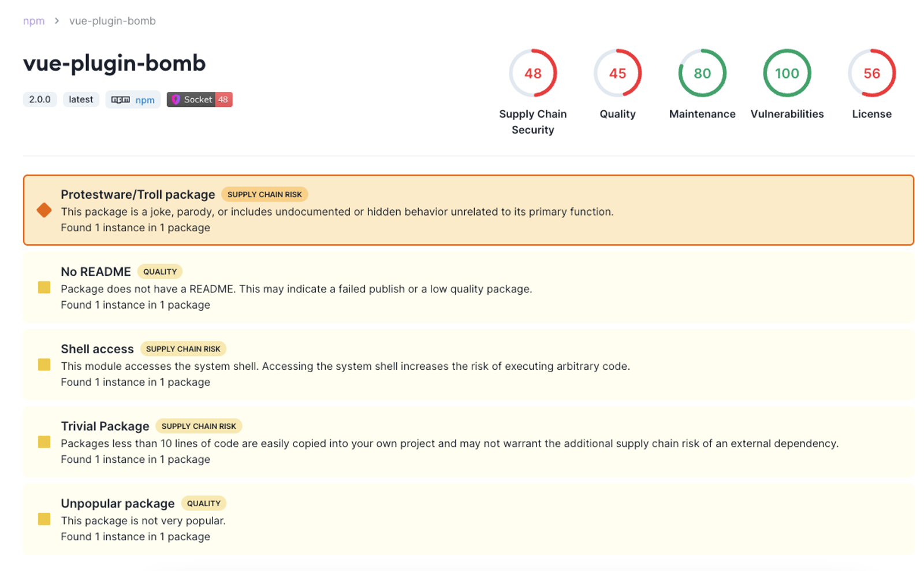
Task: Click the Quality tag beside No README
Action: click(160, 272)
